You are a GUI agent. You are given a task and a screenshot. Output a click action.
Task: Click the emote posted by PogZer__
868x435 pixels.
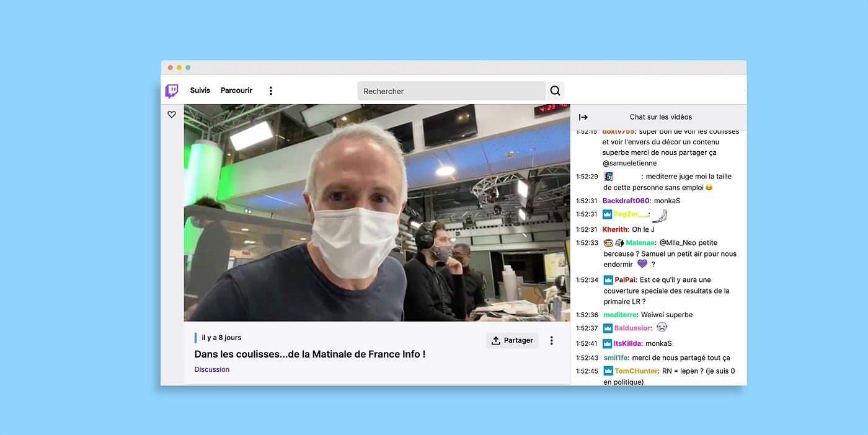click(x=660, y=216)
